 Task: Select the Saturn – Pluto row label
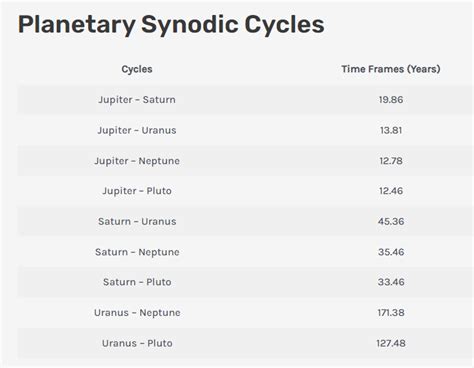(x=137, y=282)
